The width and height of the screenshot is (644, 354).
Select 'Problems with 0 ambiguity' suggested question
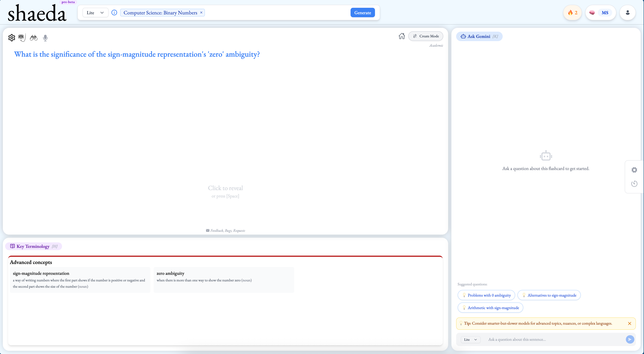pyautogui.click(x=486, y=295)
